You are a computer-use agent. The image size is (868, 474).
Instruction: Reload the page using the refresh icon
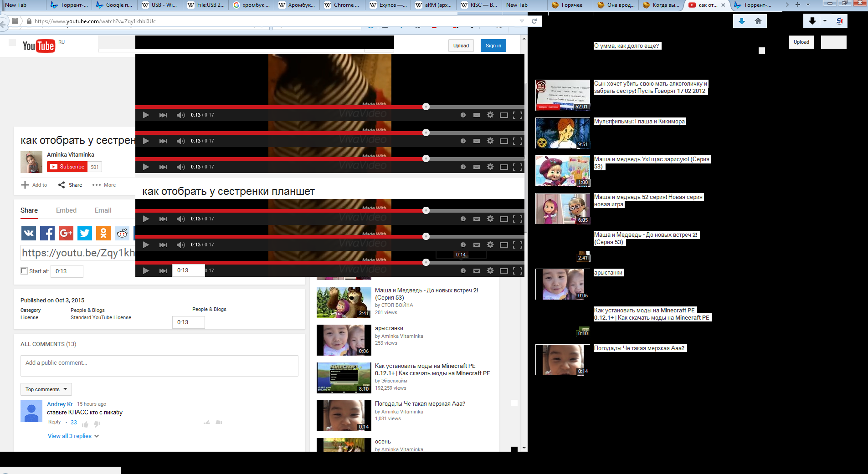click(534, 21)
